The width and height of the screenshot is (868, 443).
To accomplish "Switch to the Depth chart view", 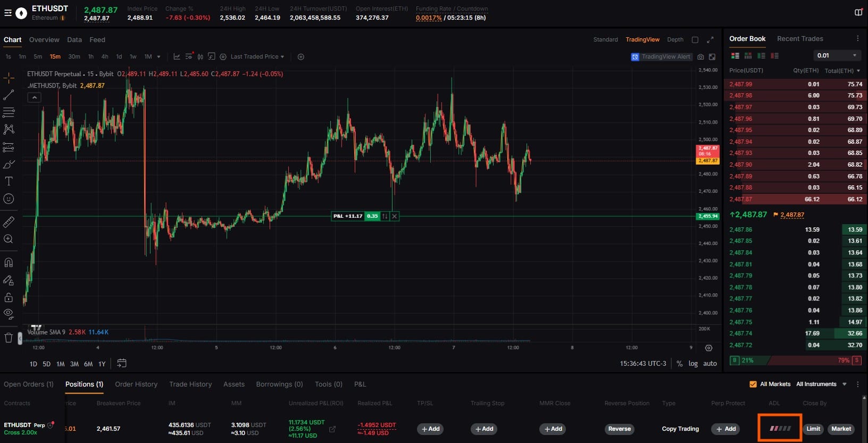I will pos(675,40).
